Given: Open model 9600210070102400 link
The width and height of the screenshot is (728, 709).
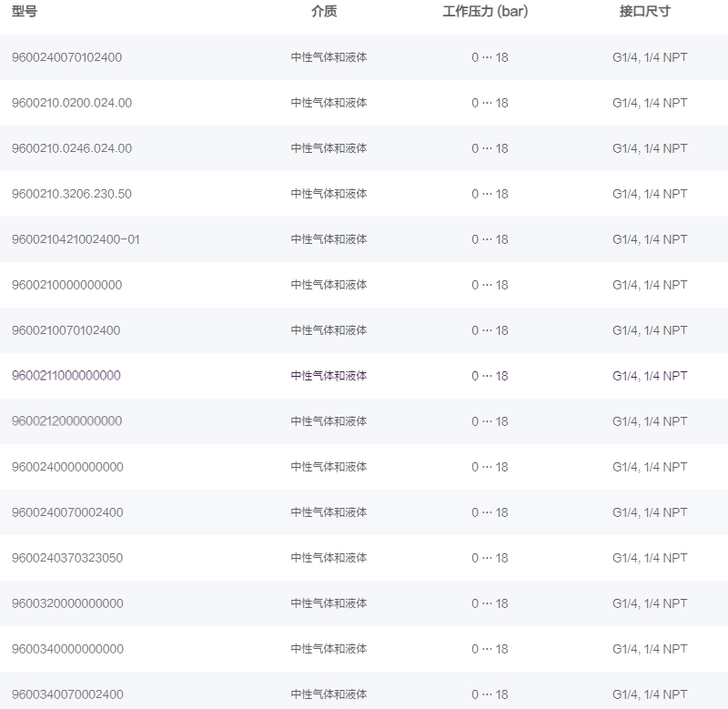Looking at the screenshot, I should click(66, 330).
